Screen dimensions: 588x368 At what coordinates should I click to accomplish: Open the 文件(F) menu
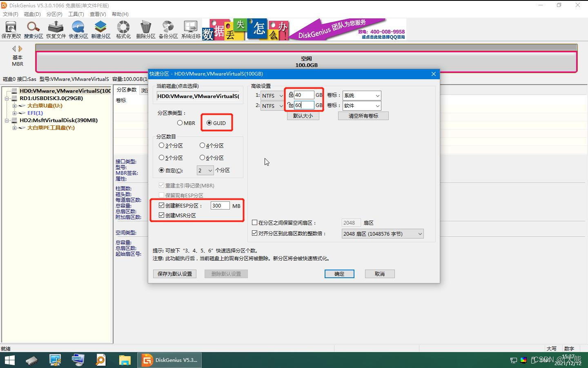pos(11,14)
